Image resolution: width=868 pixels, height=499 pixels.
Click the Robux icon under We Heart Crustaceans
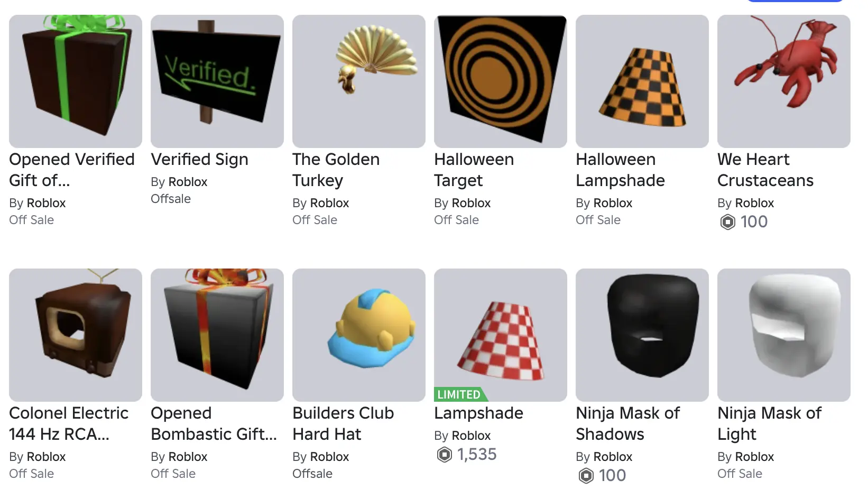728,222
